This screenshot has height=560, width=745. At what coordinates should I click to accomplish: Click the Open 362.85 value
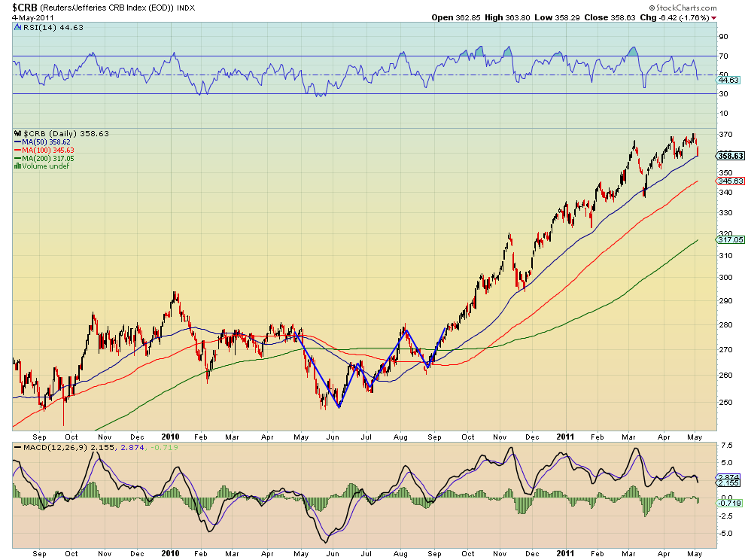coord(455,17)
